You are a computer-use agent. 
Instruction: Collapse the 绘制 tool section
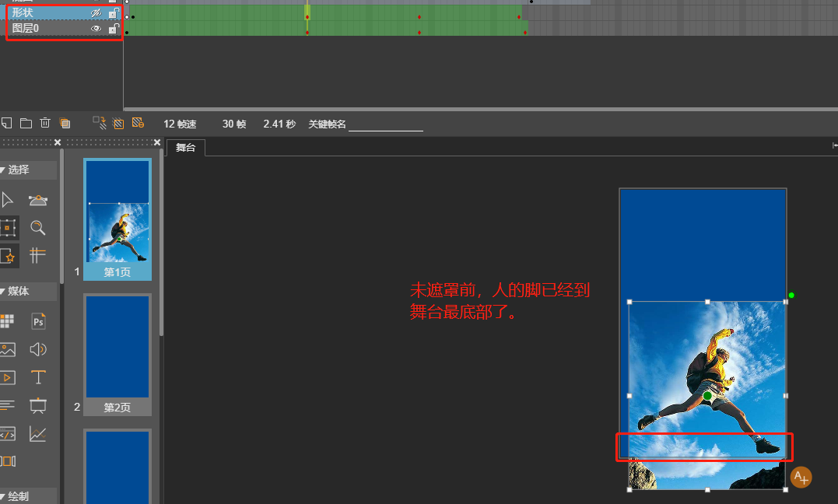pyautogui.click(x=2, y=496)
